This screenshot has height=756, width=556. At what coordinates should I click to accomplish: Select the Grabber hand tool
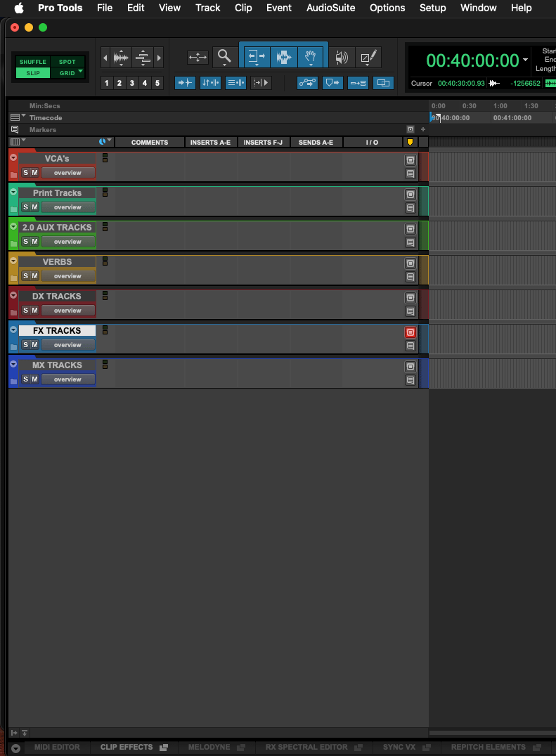click(x=311, y=57)
